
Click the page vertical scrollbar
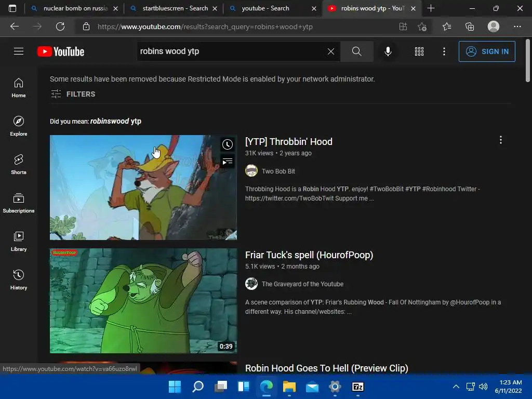tap(528, 61)
